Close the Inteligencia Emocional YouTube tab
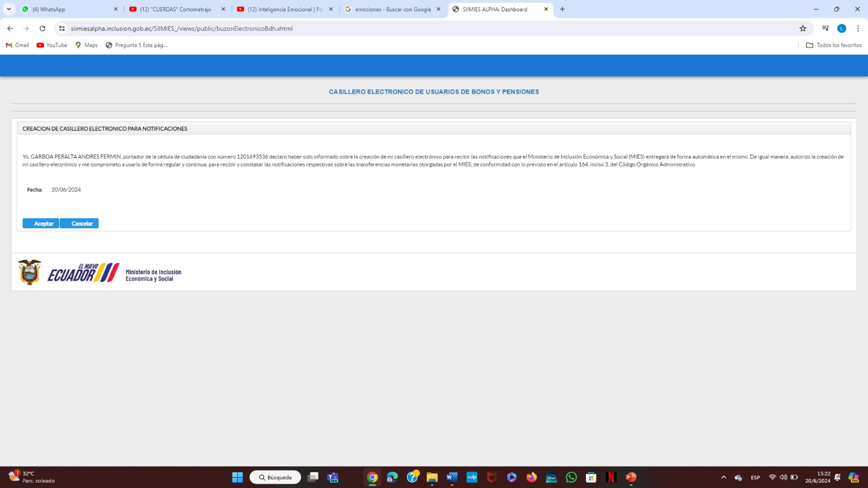868x488 pixels. (x=331, y=9)
